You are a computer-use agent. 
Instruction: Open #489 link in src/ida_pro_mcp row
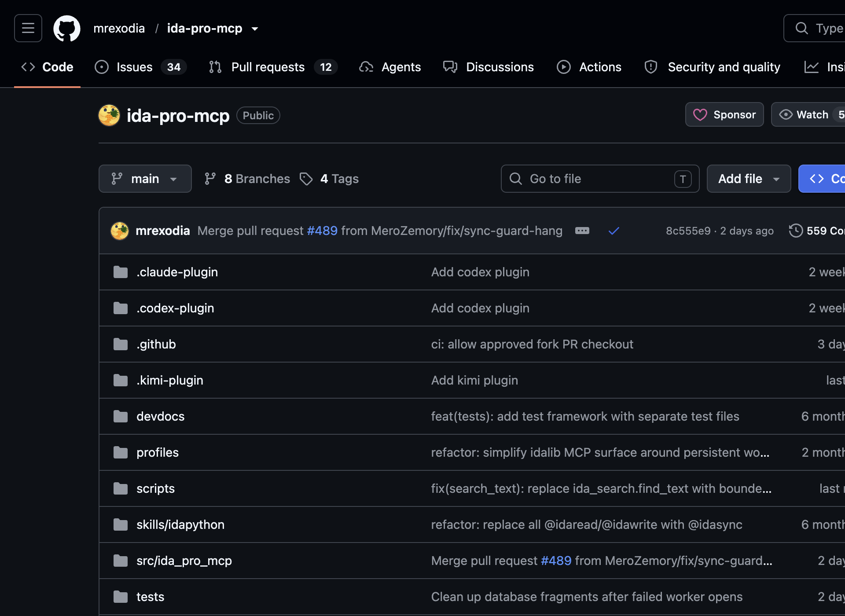(x=556, y=561)
